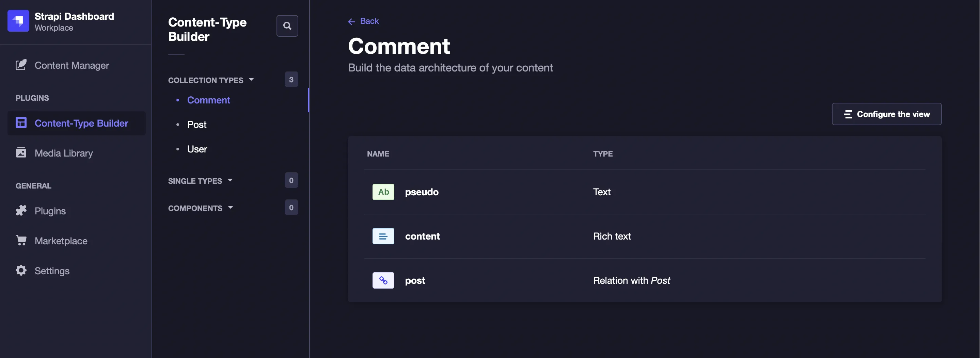Click the Content Manager pencil icon
980x358 pixels.
21,65
